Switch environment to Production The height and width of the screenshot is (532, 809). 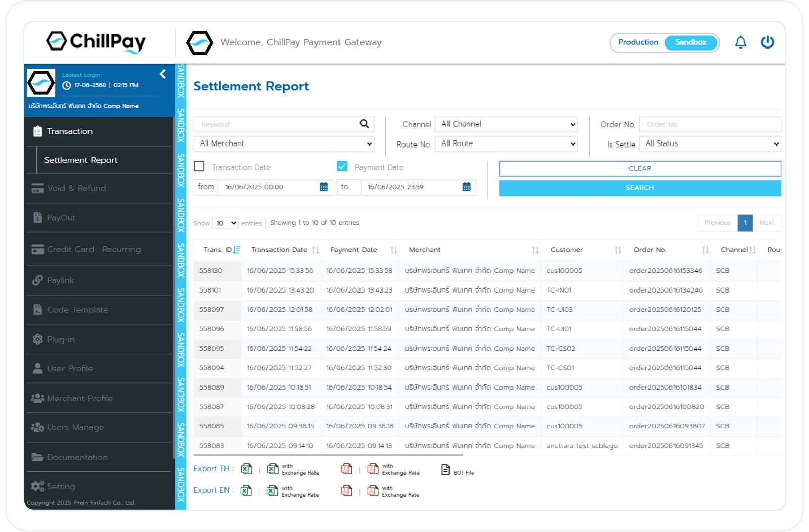(x=638, y=42)
